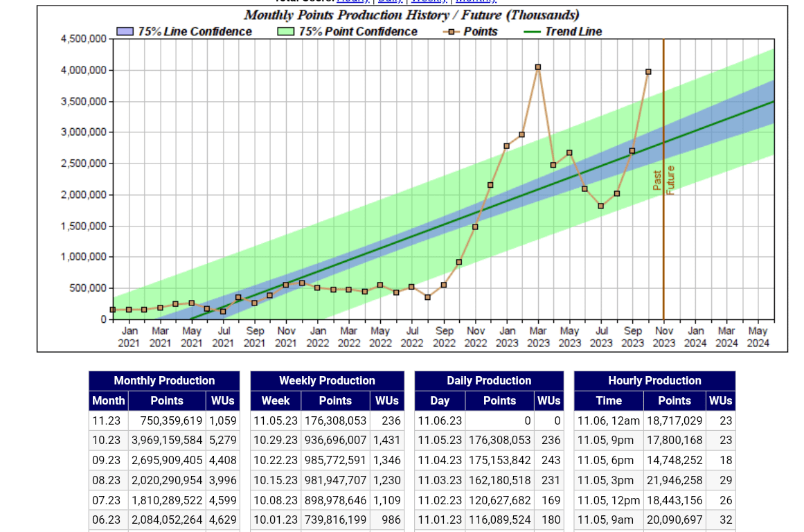Click the monthly WUs value 5,279

pyautogui.click(x=223, y=440)
